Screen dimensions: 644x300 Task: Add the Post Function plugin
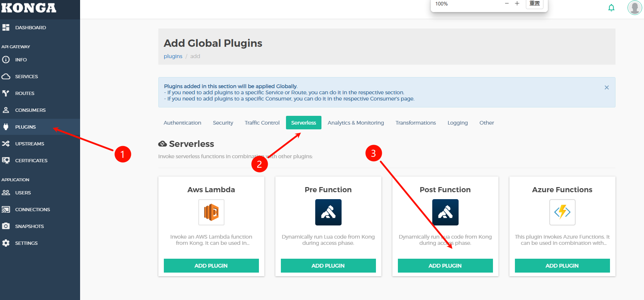pos(445,266)
